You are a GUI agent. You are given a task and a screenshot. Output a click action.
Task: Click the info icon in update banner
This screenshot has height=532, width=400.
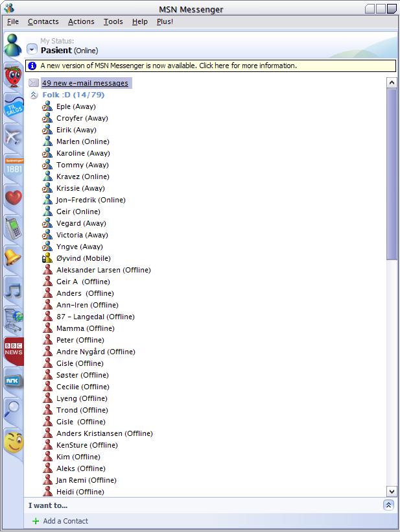coord(32,66)
